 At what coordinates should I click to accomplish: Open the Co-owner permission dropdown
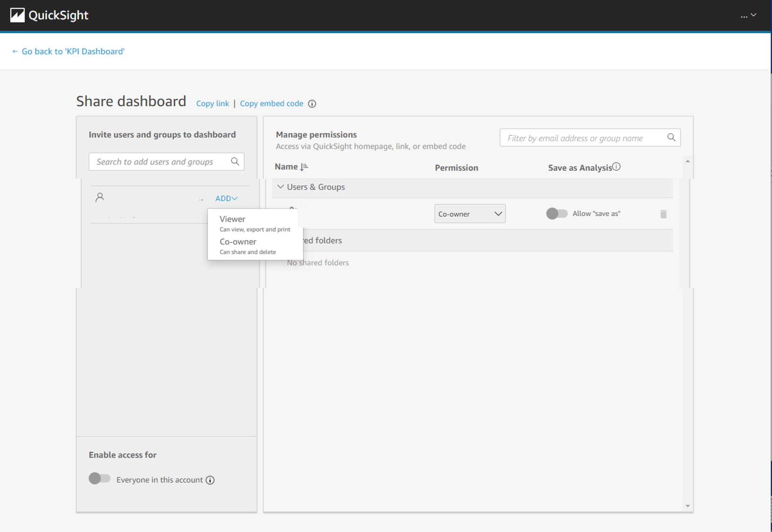point(470,214)
